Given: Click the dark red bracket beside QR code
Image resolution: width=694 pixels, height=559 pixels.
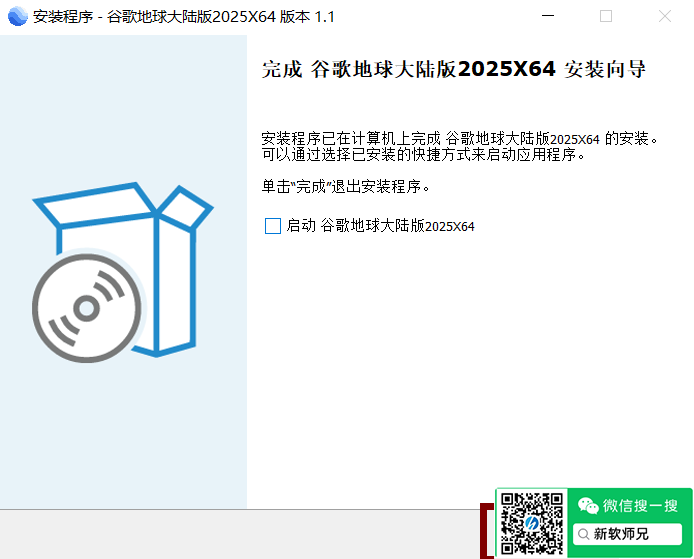Looking at the screenshot, I should tap(486, 531).
